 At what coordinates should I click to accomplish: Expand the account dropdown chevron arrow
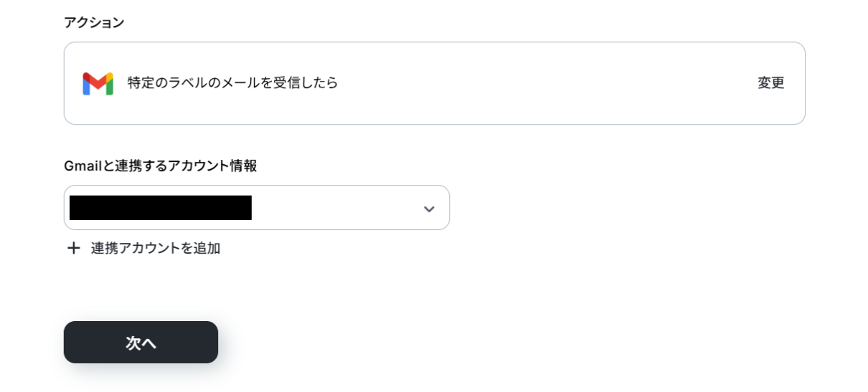[x=429, y=209]
